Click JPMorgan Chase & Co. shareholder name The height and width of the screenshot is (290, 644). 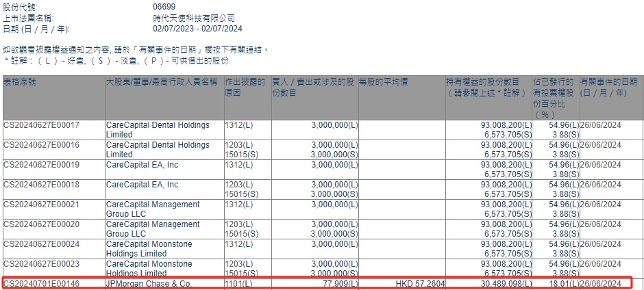pos(149,283)
